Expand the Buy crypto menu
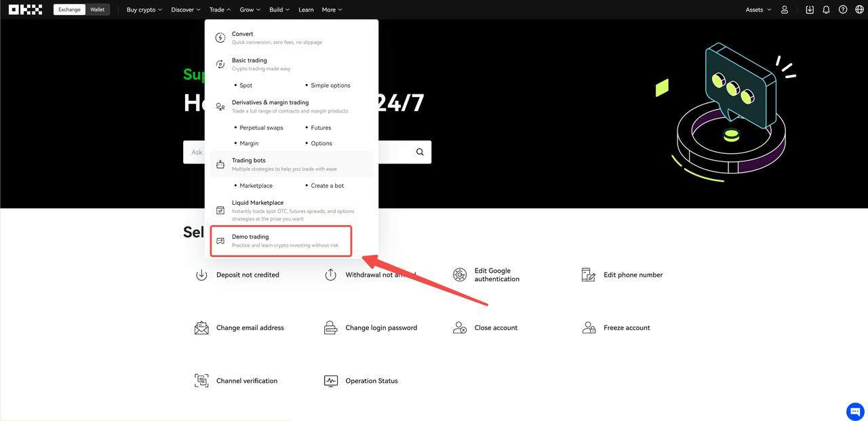 (x=144, y=9)
